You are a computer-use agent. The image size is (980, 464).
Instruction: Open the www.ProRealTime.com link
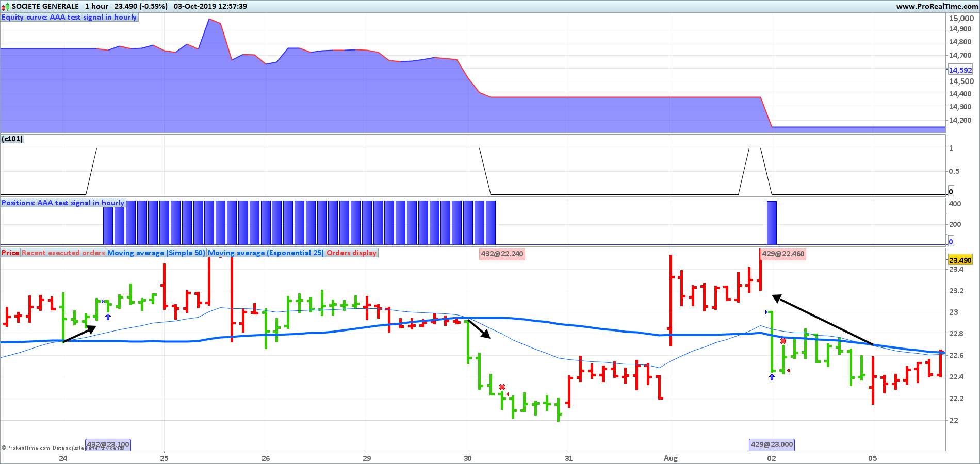pyautogui.click(x=936, y=6)
